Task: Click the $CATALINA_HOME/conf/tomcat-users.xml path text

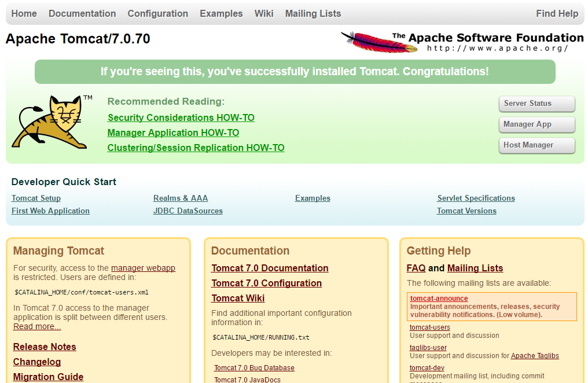Action: (x=82, y=292)
